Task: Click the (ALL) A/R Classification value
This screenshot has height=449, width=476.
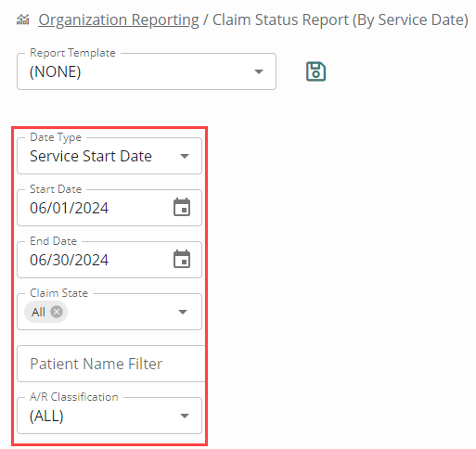Action: (46, 416)
